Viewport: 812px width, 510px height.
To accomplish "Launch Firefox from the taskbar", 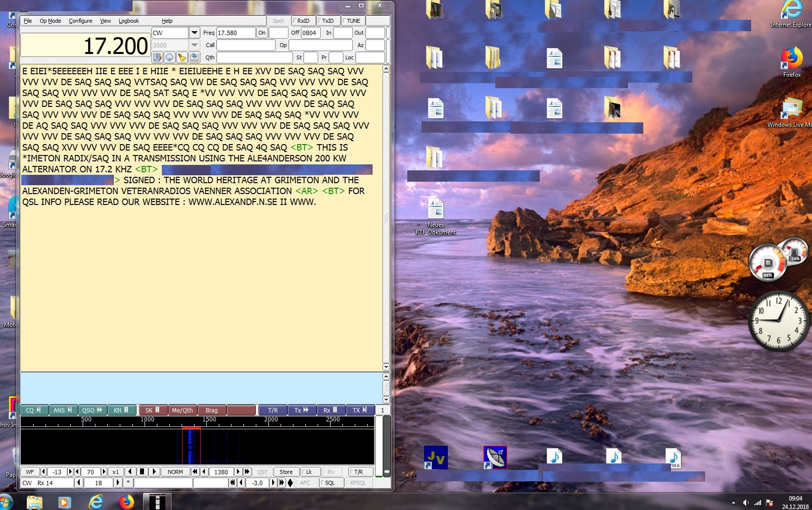I will click(x=127, y=502).
